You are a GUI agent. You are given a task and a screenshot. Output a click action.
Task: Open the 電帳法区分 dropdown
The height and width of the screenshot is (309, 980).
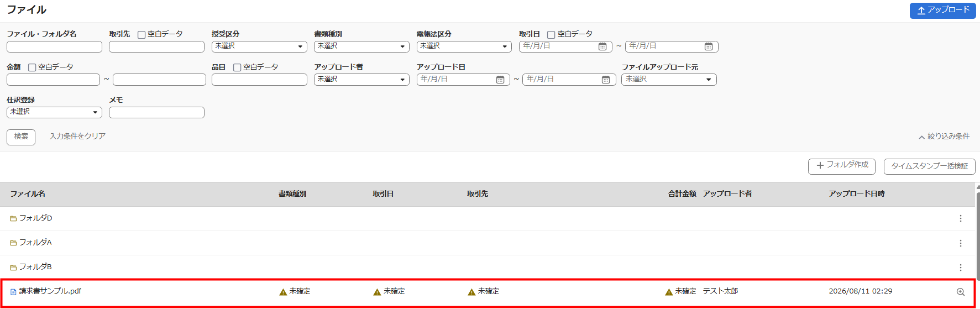click(464, 46)
